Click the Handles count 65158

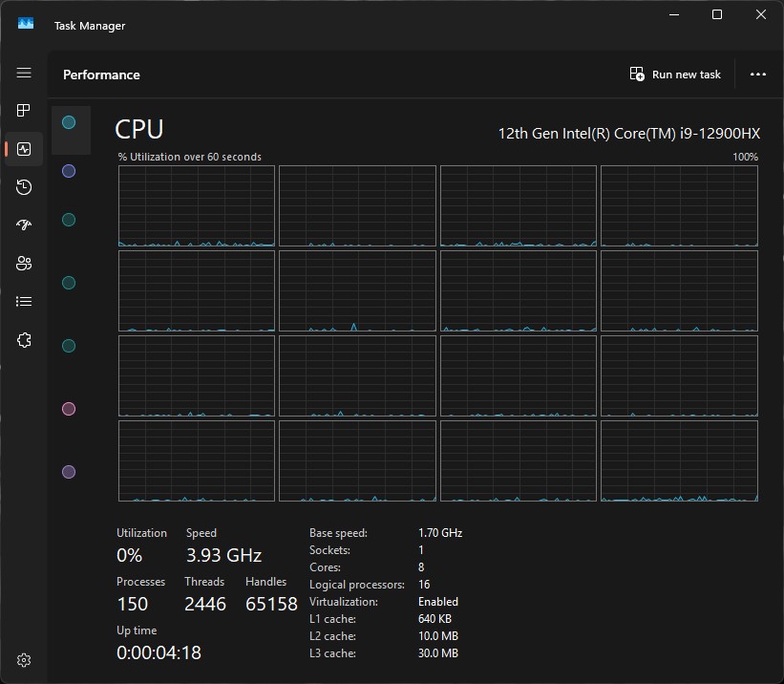[x=271, y=604]
